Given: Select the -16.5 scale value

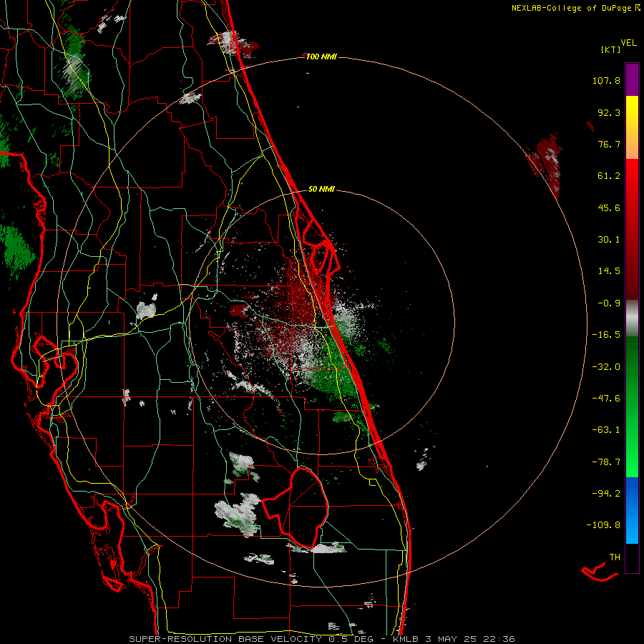Looking at the screenshot, I should pos(606,335).
